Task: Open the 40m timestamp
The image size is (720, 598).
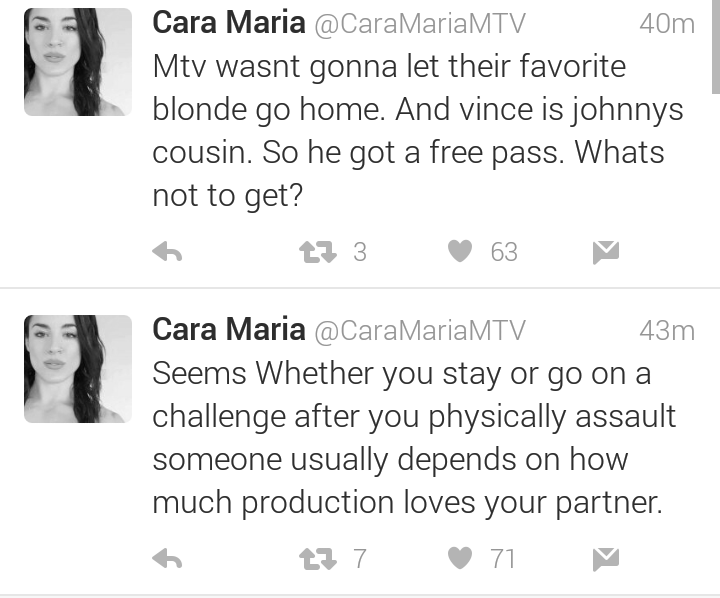Action: [x=667, y=23]
